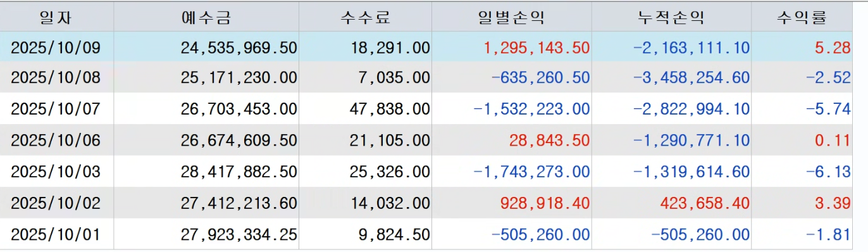The width and height of the screenshot is (868, 252).
Task: Click the 예수금 column header
Action: point(206,16)
